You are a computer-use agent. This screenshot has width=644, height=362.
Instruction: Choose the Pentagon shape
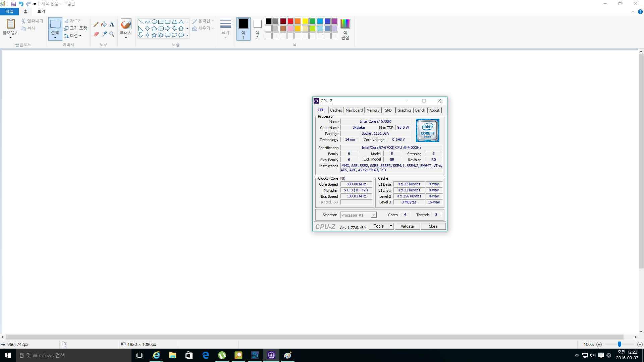154,28
